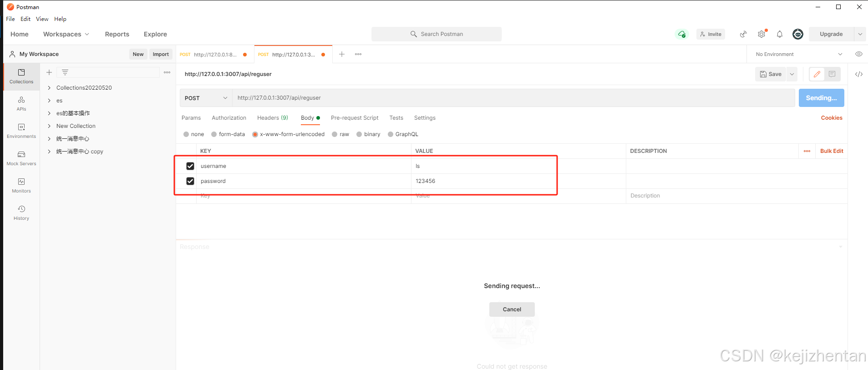Screen dimensions: 868x370
Task: Expand the es的基本操作 collection
Action: tap(49, 113)
